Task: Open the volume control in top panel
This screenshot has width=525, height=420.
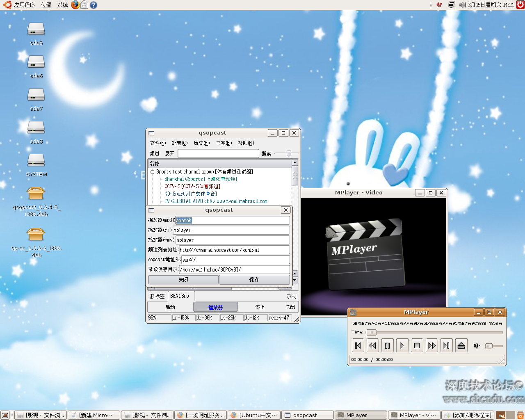Action: click(x=463, y=5)
